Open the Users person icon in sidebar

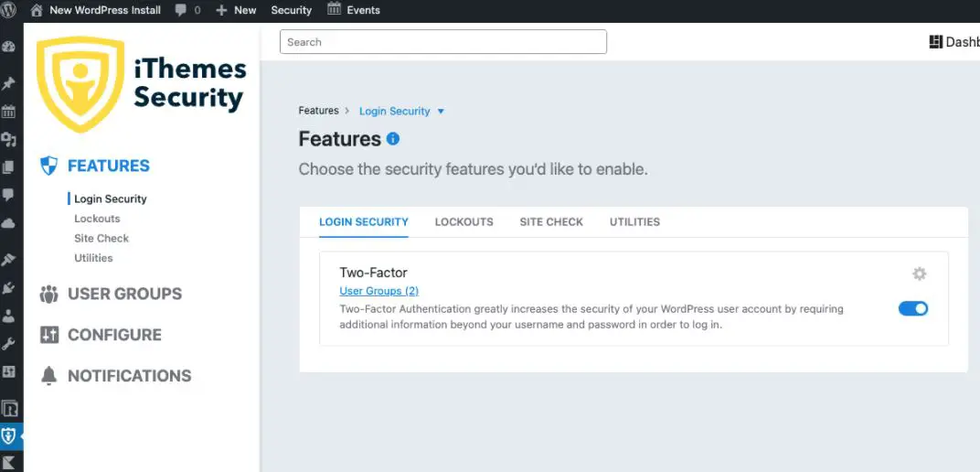[8, 316]
